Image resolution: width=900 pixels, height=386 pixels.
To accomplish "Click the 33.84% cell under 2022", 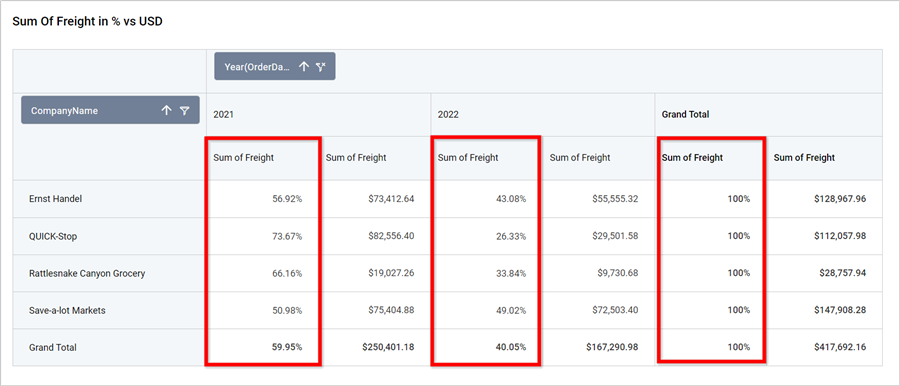I will pos(511,273).
